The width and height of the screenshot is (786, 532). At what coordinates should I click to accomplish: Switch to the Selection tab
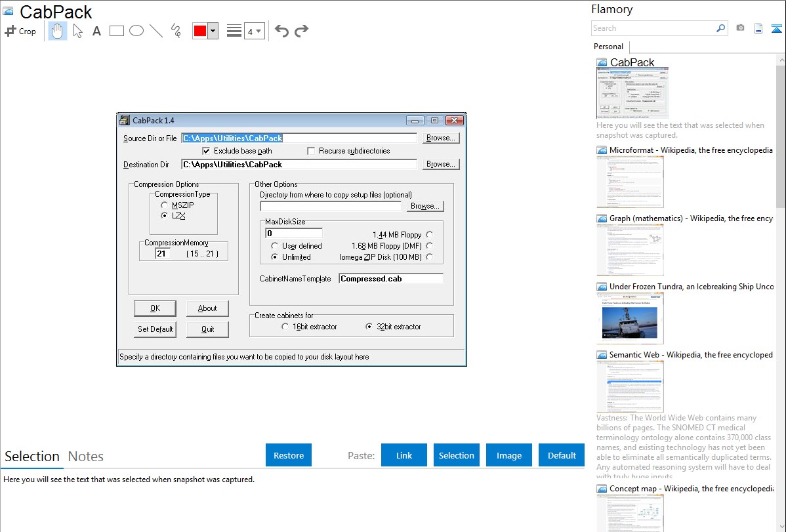[32, 457]
